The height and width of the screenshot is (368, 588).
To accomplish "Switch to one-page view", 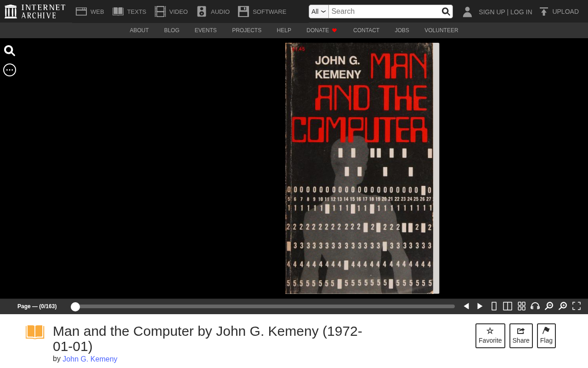I will click(494, 306).
